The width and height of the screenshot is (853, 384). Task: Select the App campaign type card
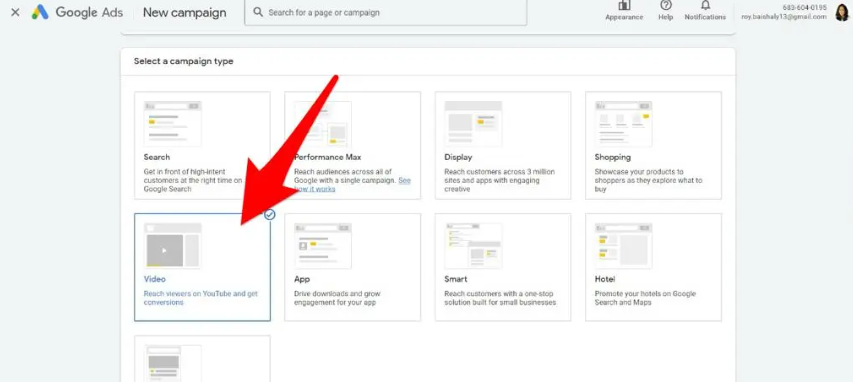click(x=353, y=267)
